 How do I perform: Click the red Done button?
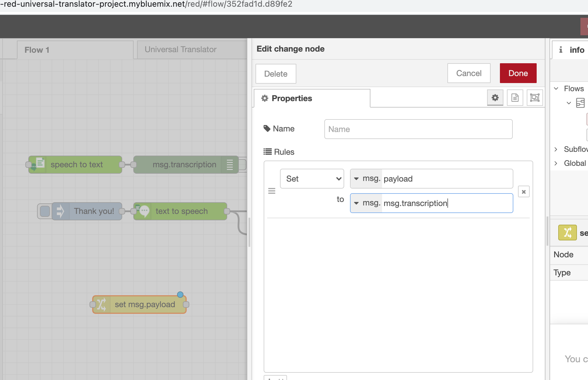(518, 73)
